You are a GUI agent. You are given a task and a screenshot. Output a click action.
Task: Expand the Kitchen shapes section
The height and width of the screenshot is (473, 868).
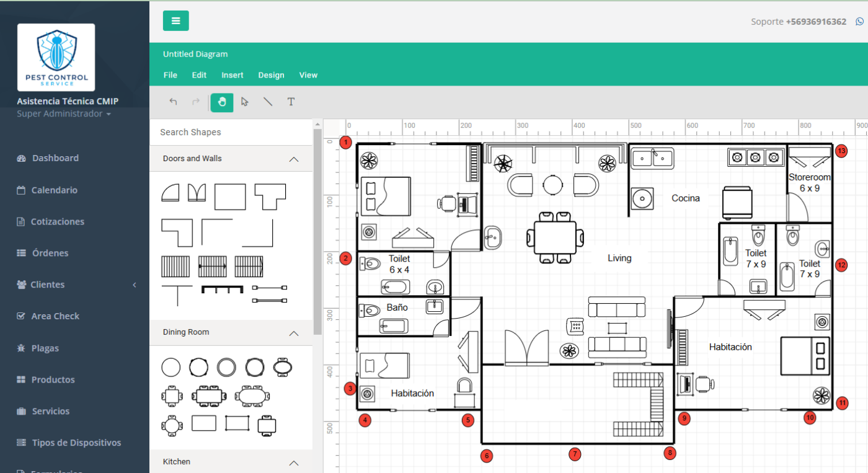pyautogui.click(x=294, y=462)
